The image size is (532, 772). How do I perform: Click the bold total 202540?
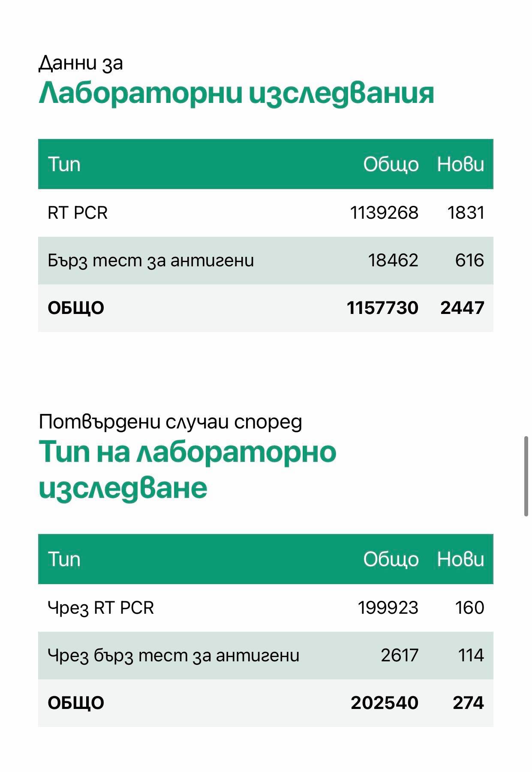385,703
